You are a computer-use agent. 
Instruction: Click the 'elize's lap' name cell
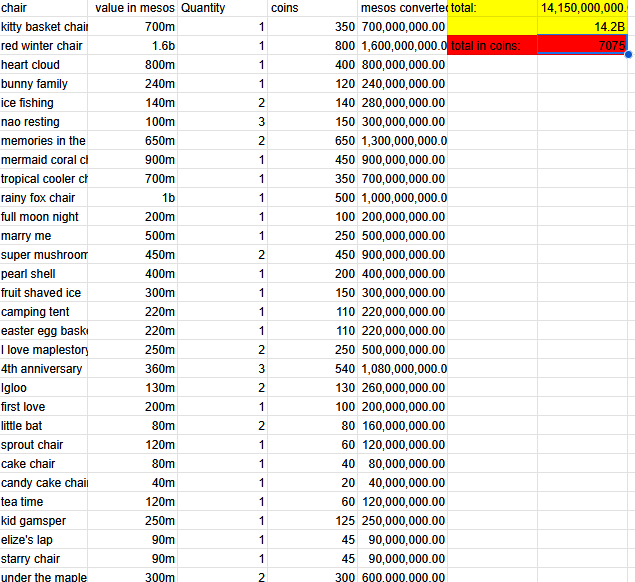click(x=44, y=540)
